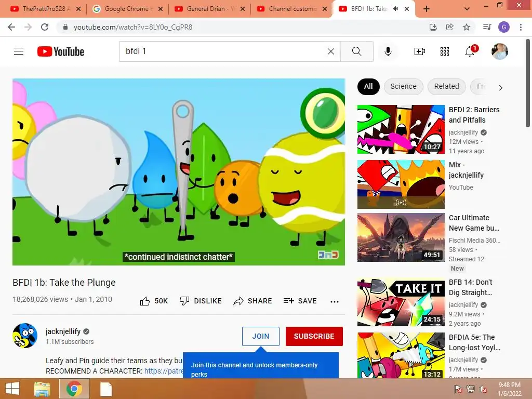Image resolution: width=532 pixels, height=399 pixels.
Task: Click the magnifier search button
Action: coord(356,51)
